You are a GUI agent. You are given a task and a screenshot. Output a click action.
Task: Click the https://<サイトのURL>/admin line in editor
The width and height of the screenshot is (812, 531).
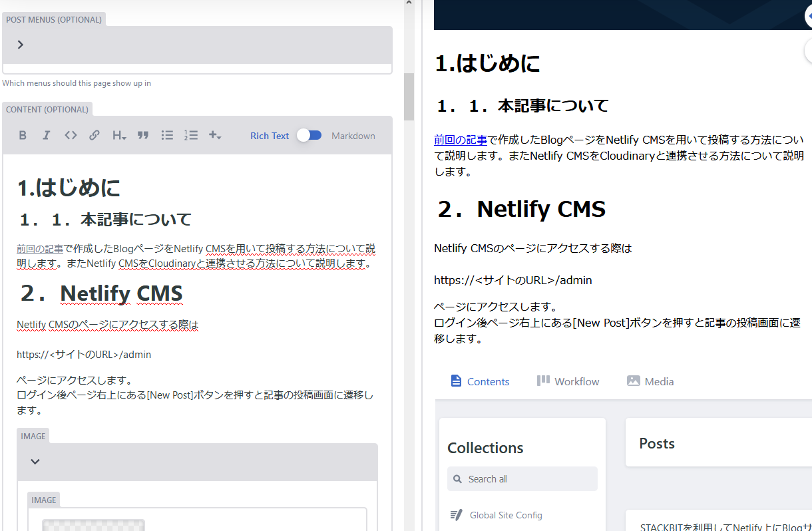tap(84, 355)
